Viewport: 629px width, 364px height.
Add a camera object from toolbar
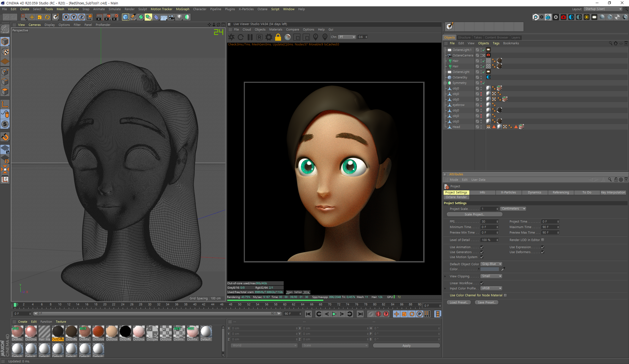point(172,17)
